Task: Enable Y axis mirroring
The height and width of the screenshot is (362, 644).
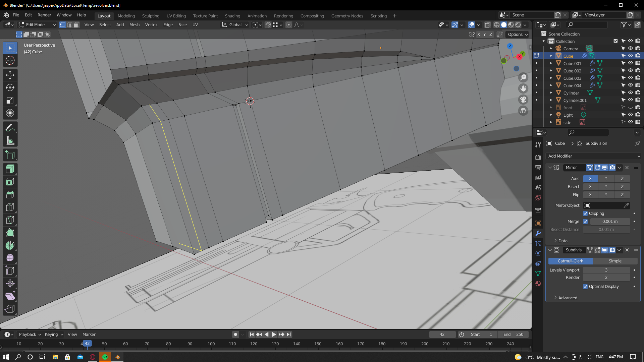Action: pos(606,179)
